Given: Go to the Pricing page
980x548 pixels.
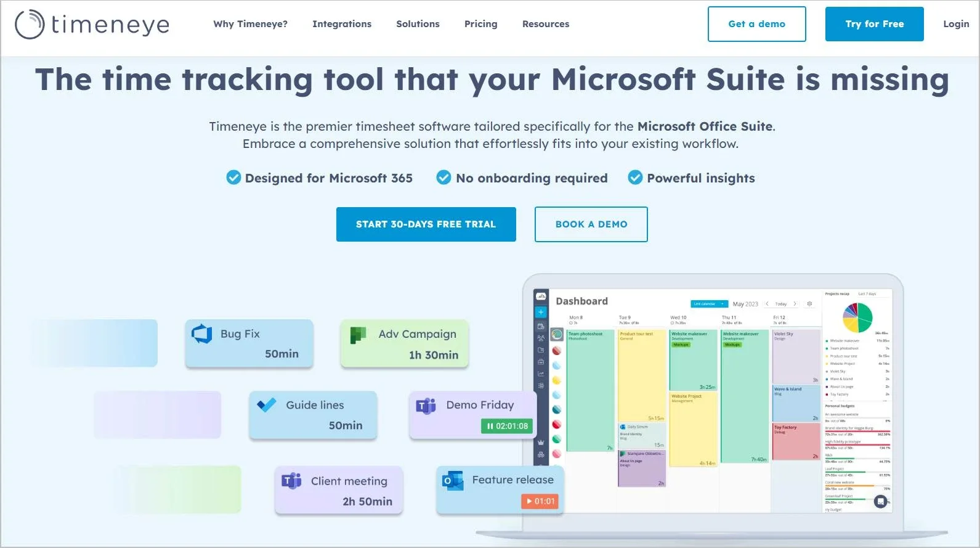Looking at the screenshot, I should click(480, 24).
